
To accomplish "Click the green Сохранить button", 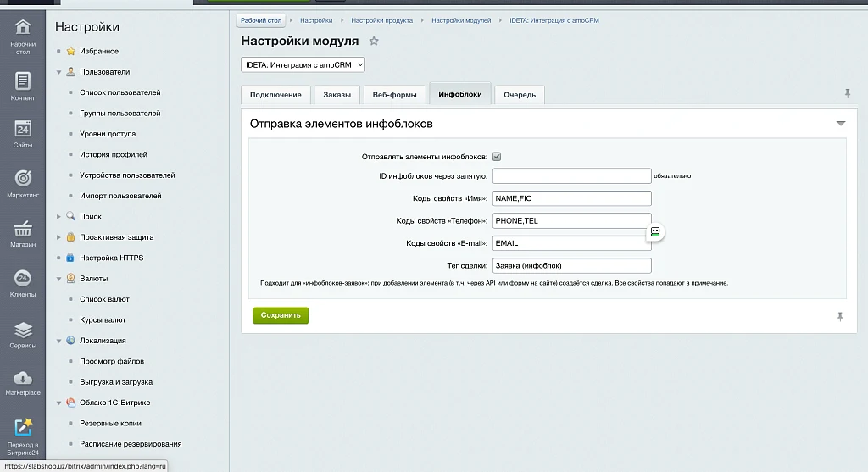I will pyautogui.click(x=281, y=315).
